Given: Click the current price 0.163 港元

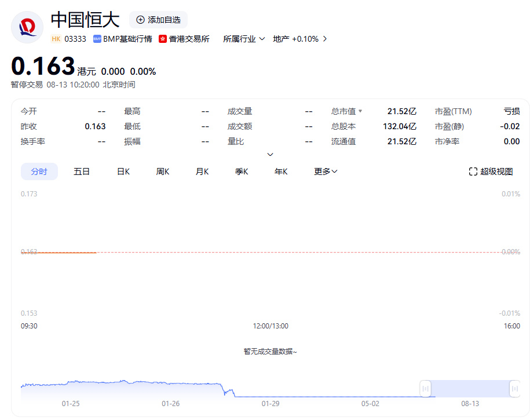Looking at the screenshot, I should pyautogui.click(x=53, y=66).
